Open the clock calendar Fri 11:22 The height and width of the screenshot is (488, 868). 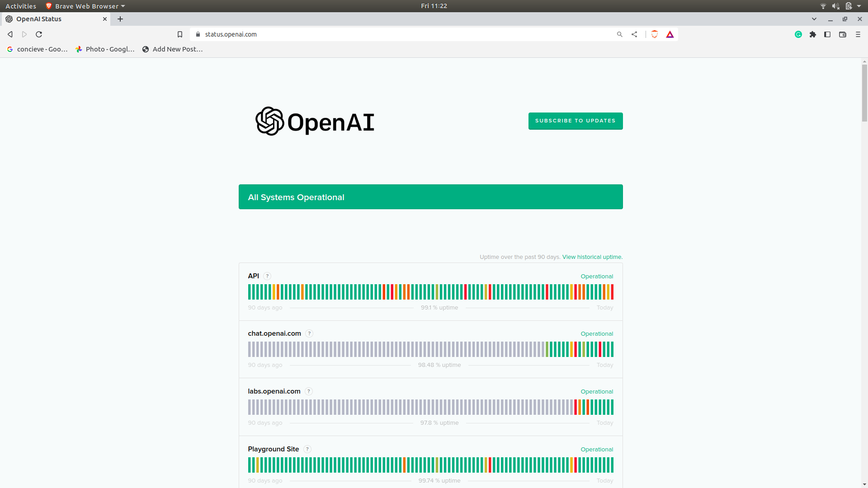coord(434,6)
